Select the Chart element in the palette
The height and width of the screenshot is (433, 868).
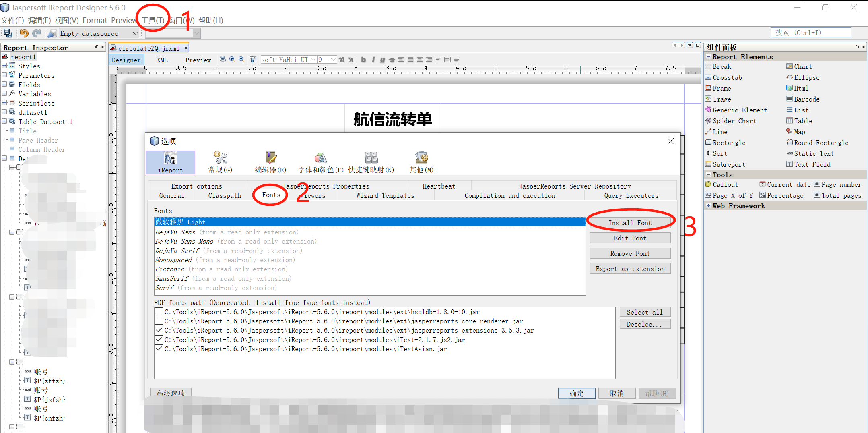coord(799,66)
